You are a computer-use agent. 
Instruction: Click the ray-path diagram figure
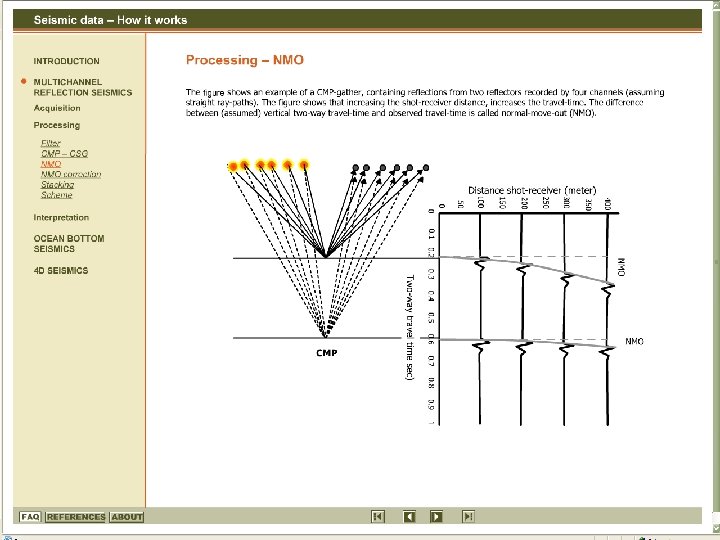coord(328,257)
